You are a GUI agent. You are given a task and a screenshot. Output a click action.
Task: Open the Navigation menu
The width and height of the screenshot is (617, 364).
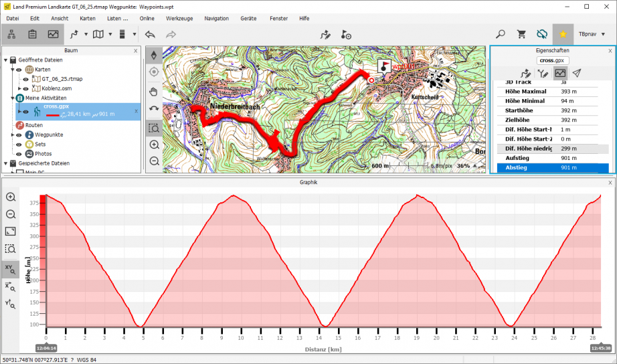coord(216,18)
